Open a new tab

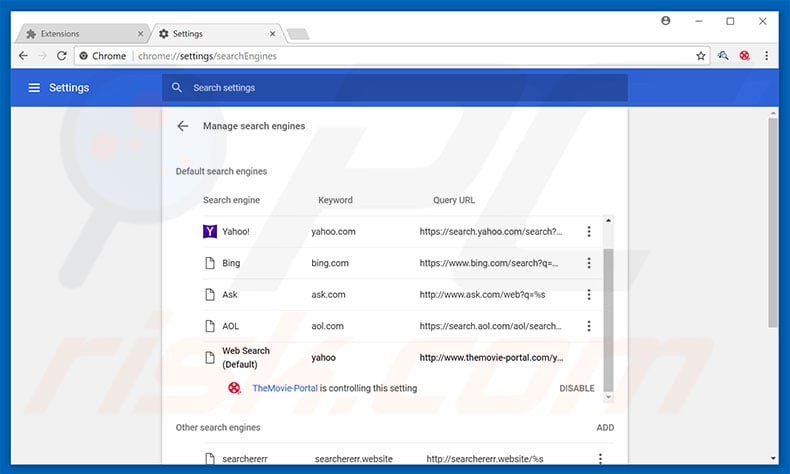(x=298, y=34)
